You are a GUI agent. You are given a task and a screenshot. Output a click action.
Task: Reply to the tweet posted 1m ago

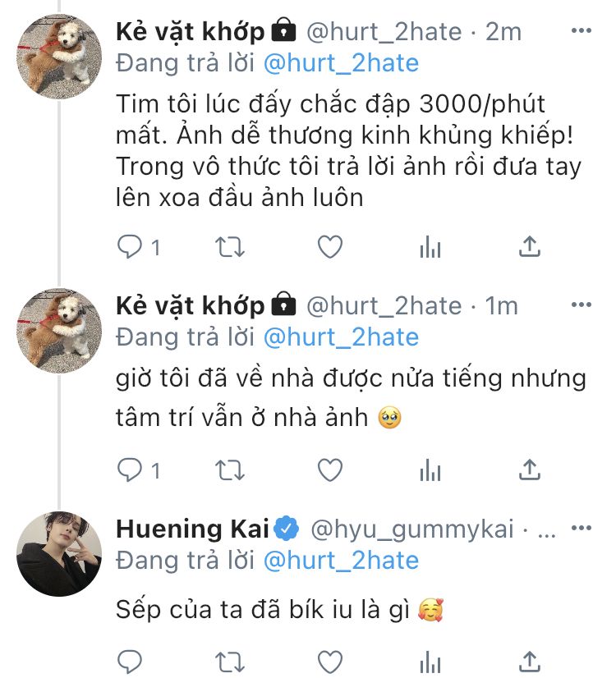(x=130, y=470)
